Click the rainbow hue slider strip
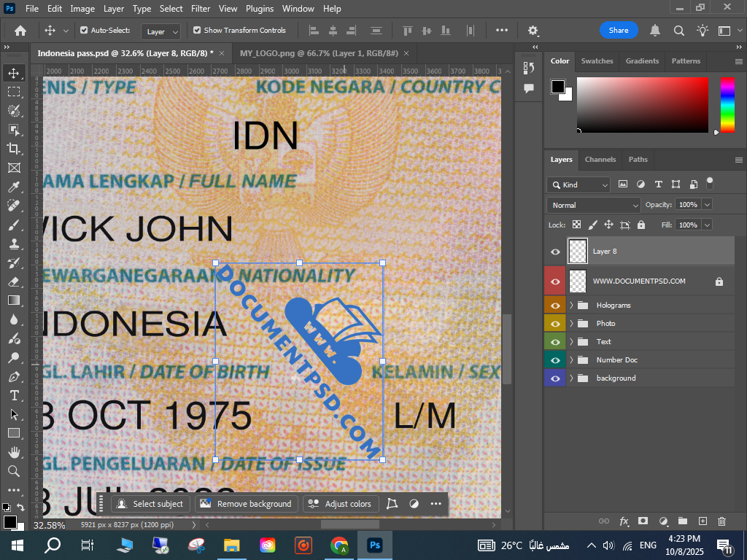Screen dimensions: 747x560 point(727,105)
